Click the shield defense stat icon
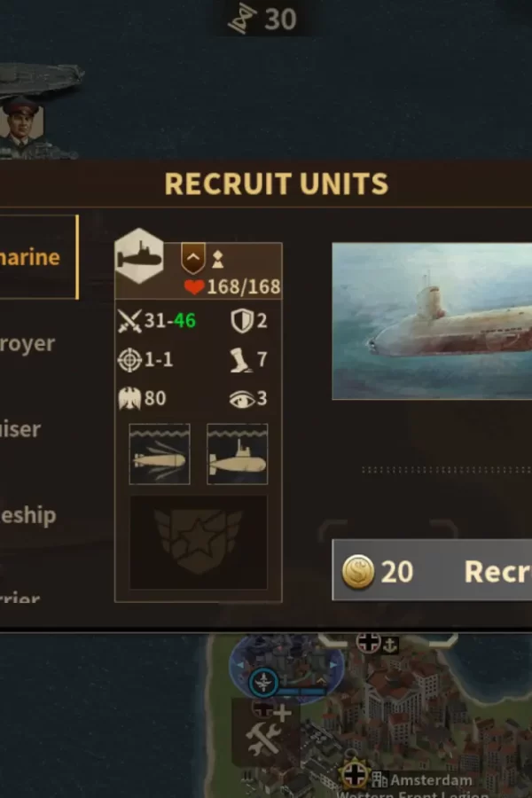The image size is (532, 798). click(242, 321)
